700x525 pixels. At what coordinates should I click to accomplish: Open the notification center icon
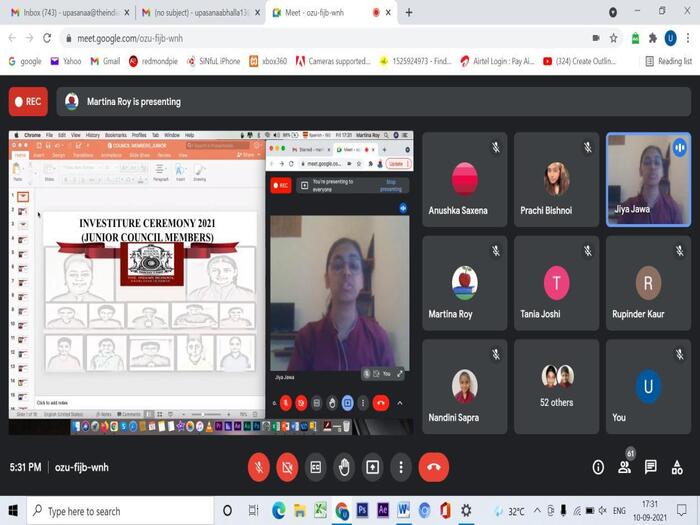click(x=682, y=510)
